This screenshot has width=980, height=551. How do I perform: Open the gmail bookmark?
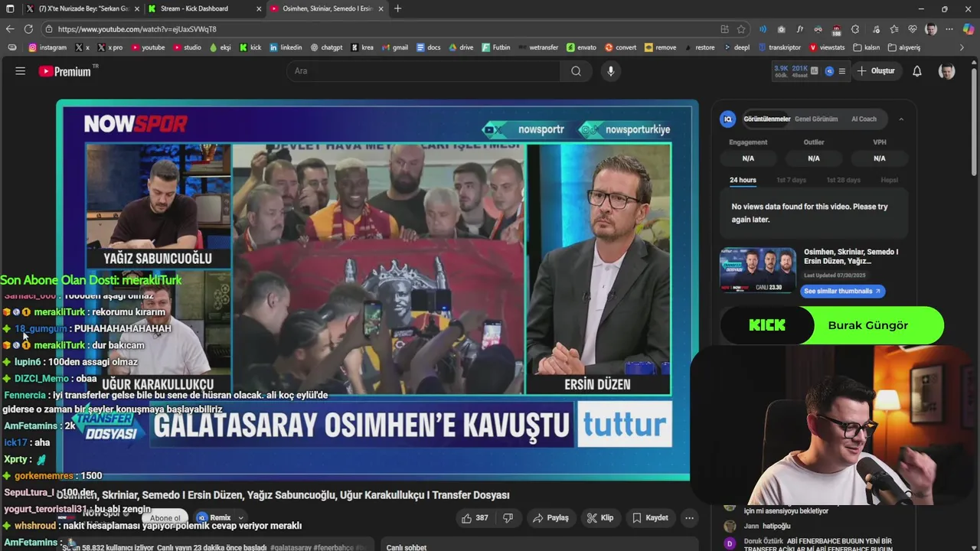coord(395,47)
